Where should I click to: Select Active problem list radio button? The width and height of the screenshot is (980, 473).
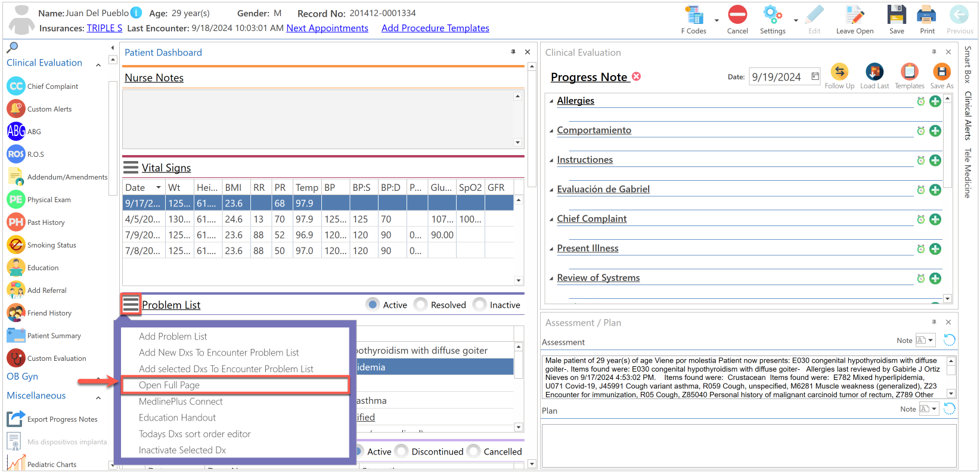click(373, 305)
